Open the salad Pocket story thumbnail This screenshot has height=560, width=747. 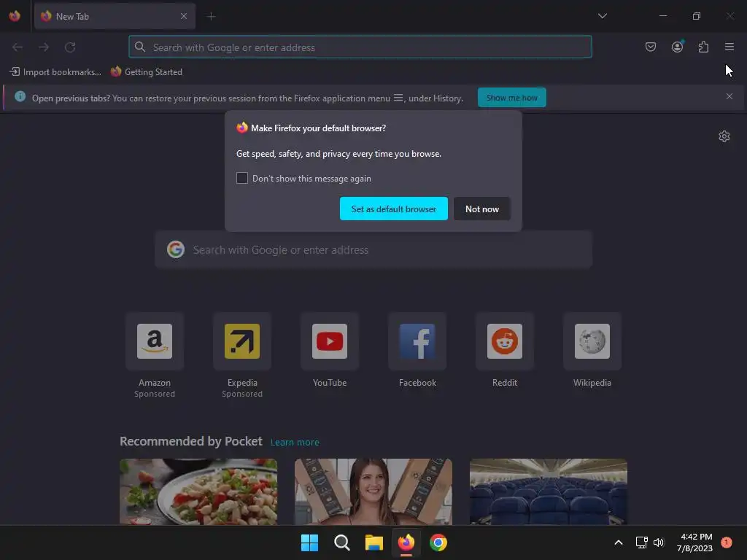(198, 491)
